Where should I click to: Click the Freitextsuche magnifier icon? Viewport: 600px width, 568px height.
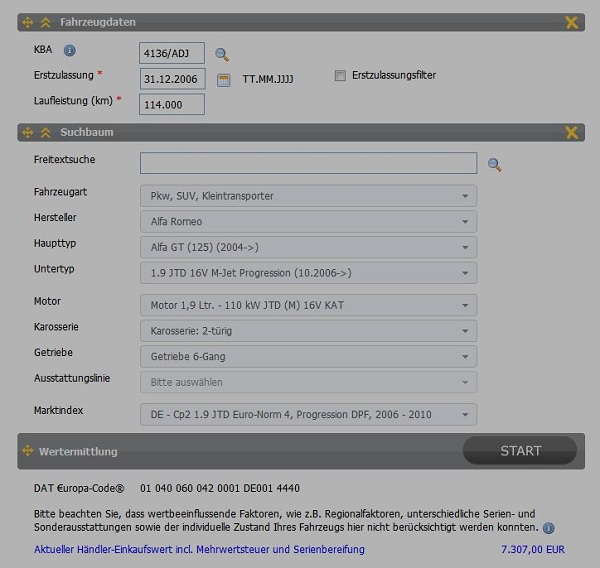(x=494, y=165)
